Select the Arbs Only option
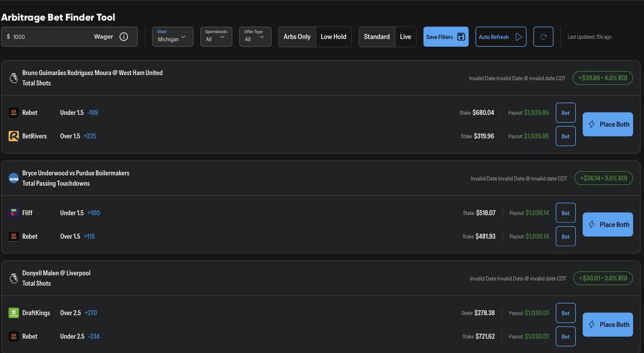The width and height of the screenshot is (644, 353). [x=297, y=37]
